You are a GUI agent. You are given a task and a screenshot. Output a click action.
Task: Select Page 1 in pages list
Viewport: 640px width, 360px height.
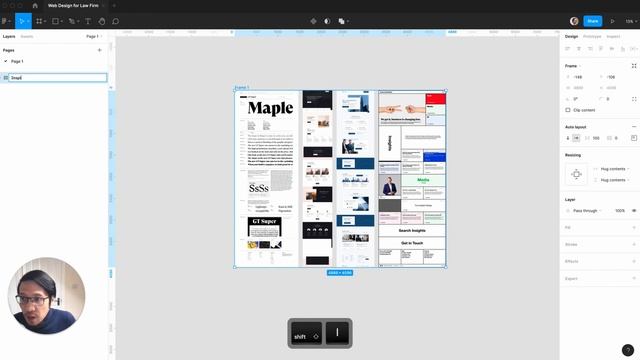[17, 61]
